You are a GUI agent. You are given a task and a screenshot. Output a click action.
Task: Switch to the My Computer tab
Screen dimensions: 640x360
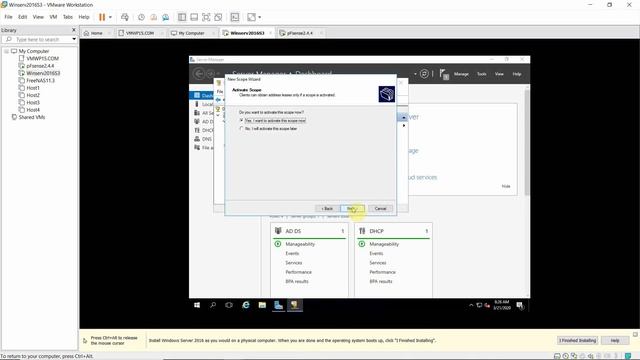point(191,33)
